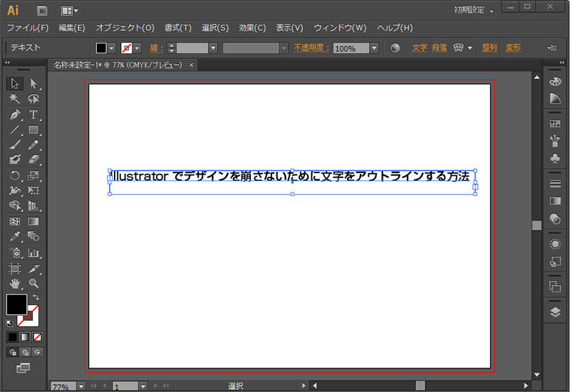Swap fill and stroke colors

(36, 296)
